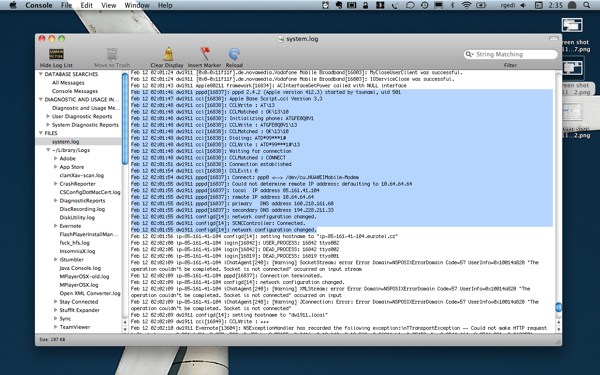Viewport: 600px width, 375px height.
Task: Expand the Adobe logs folder
Action: (x=55, y=158)
